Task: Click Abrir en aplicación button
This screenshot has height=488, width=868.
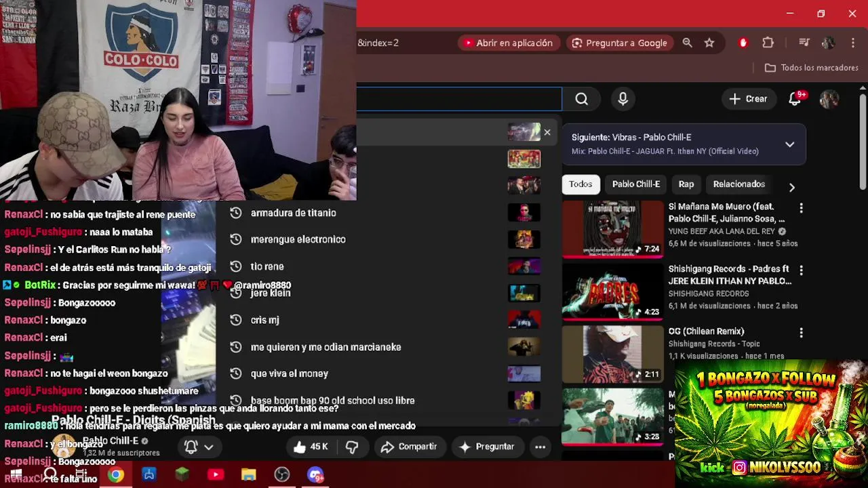Action: pyautogui.click(x=508, y=43)
